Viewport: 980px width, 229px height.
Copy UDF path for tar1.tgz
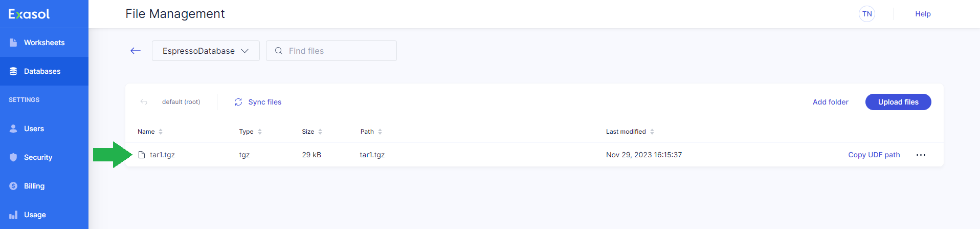click(x=874, y=155)
